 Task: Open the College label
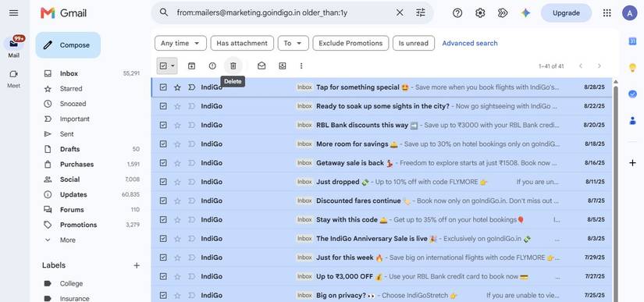click(x=71, y=283)
